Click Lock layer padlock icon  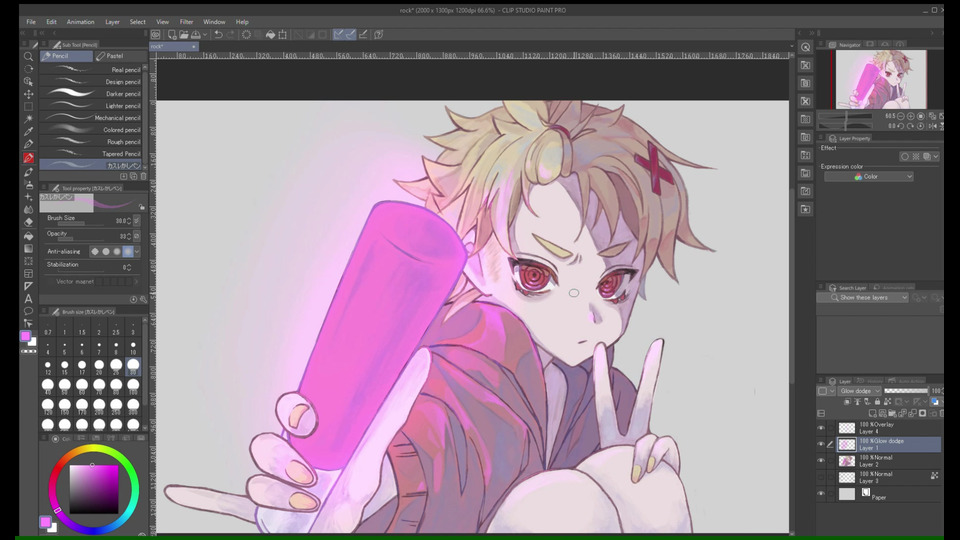(x=877, y=402)
